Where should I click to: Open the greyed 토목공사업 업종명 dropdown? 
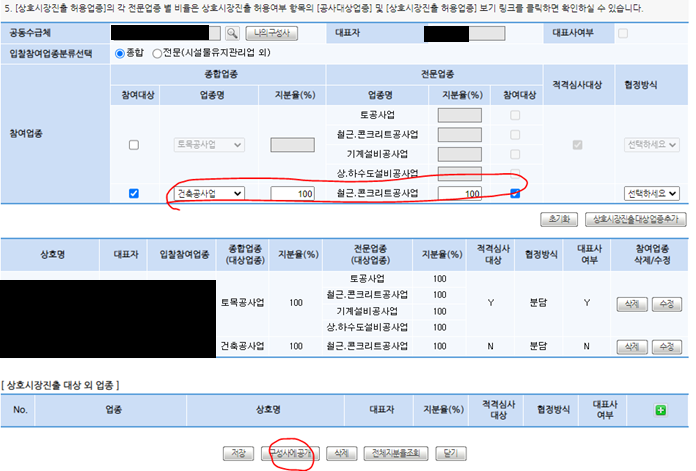pos(209,145)
